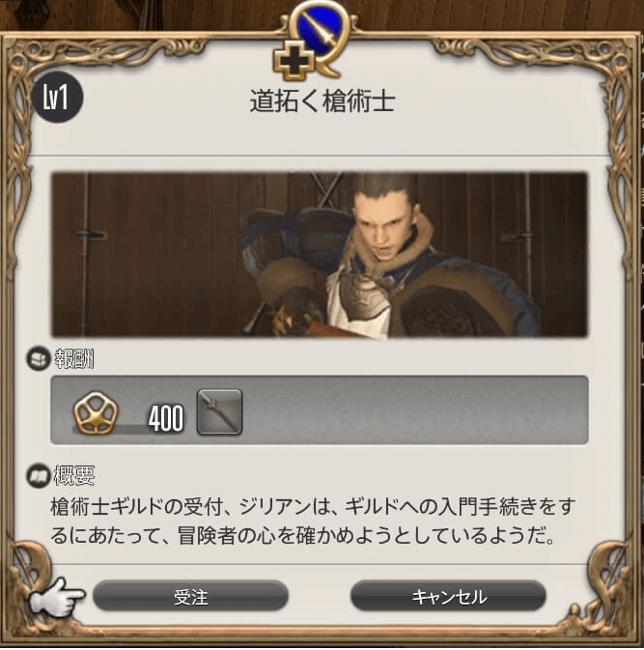Click the Lv1 level badge

coord(57,98)
